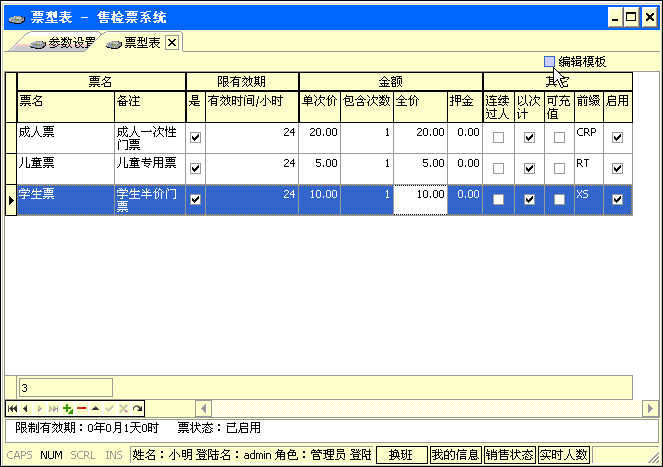This screenshot has width=663, height=467.
Task: Toggle 连续过人 checkbox for 成人票
Action: coord(498,137)
